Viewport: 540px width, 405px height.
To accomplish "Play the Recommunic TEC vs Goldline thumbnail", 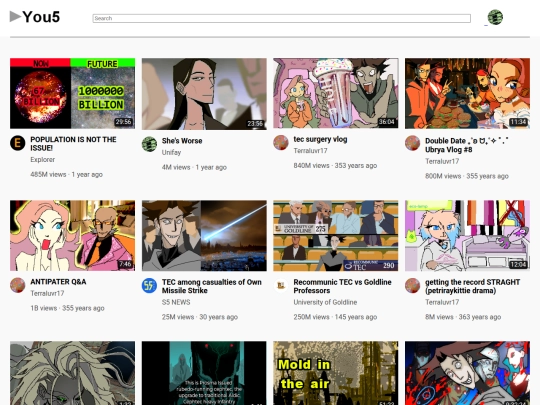I will click(336, 236).
